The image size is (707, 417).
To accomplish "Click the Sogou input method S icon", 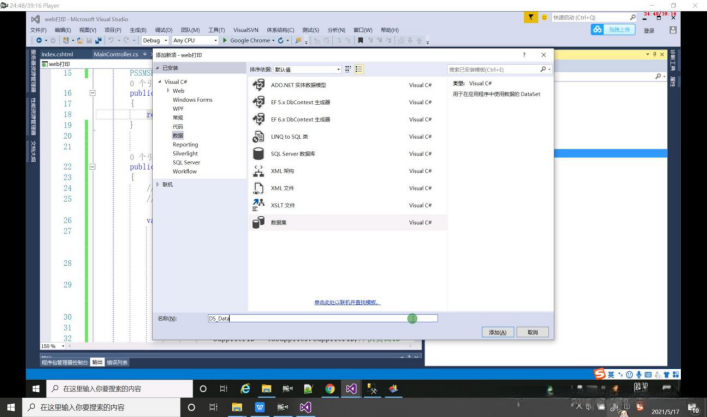I will point(599,374).
